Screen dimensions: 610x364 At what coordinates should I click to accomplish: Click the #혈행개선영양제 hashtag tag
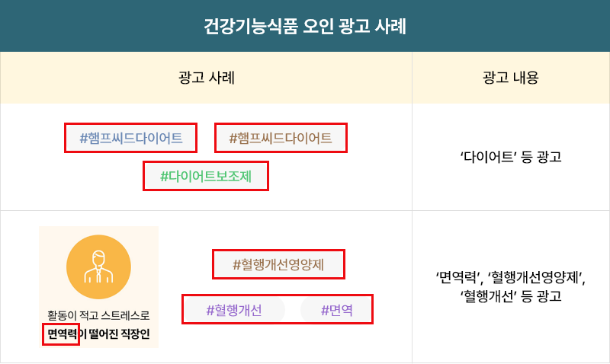278,264
